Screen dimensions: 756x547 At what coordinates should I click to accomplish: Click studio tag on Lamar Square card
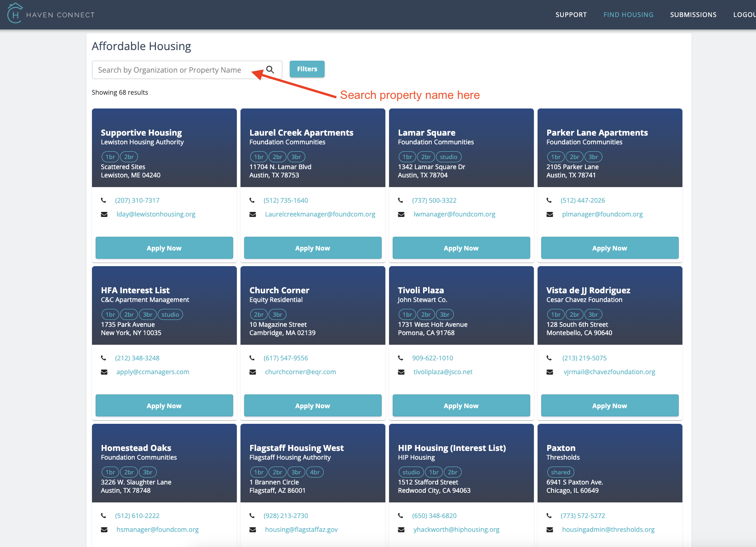pos(448,157)
